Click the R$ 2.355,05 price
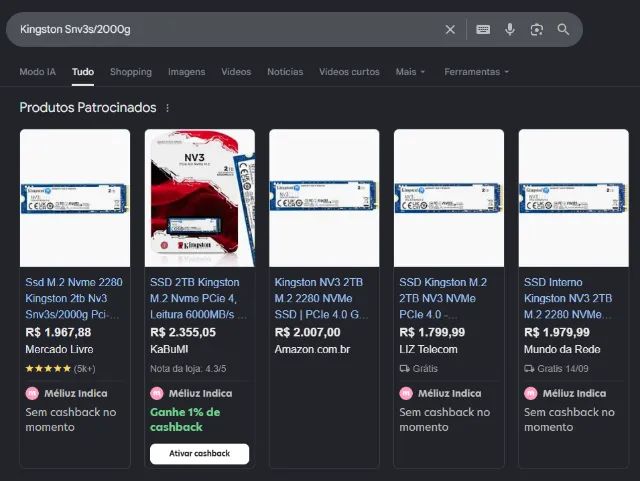This screenshot has height=481, width=640. coord(183,332)
